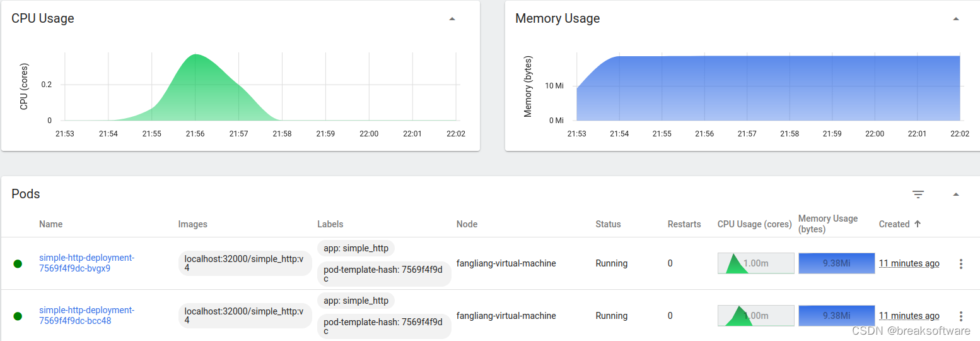Click node name in bcc48 row

[506, 316]
